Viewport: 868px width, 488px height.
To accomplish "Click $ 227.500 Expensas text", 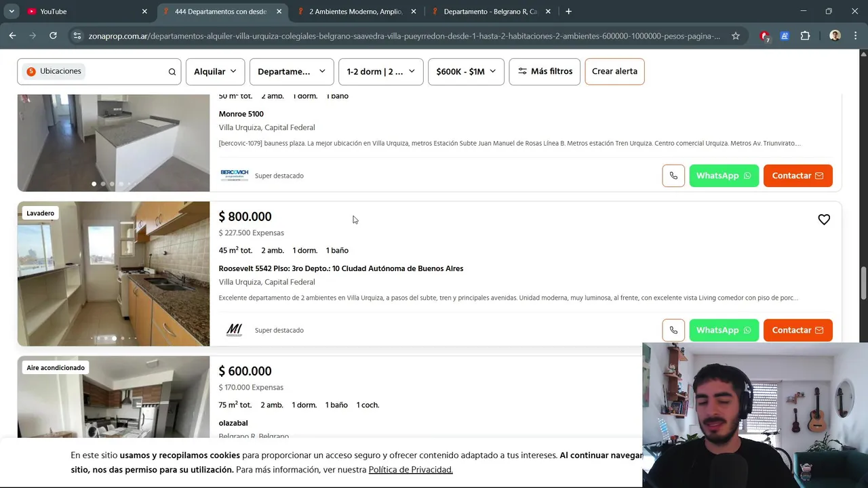I will click(x=251, y=233).
